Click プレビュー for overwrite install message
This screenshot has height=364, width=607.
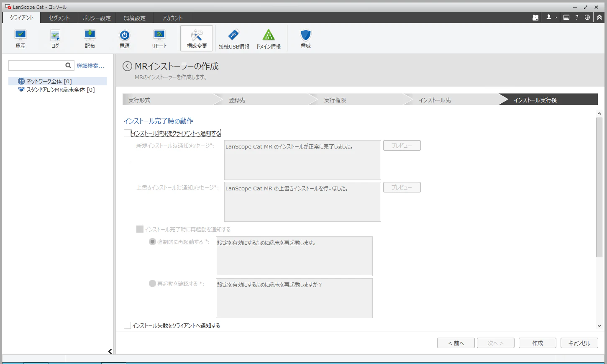point(402,187)
